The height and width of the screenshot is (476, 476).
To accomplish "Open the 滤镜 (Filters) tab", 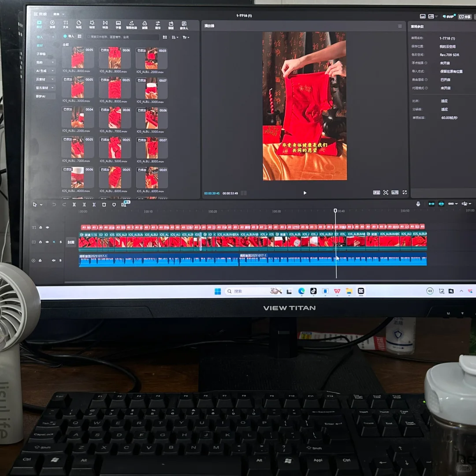I will (x=145, y=25).
